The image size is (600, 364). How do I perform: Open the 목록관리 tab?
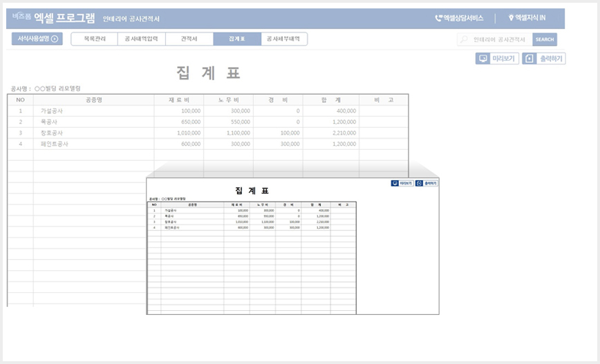point(95,39)
